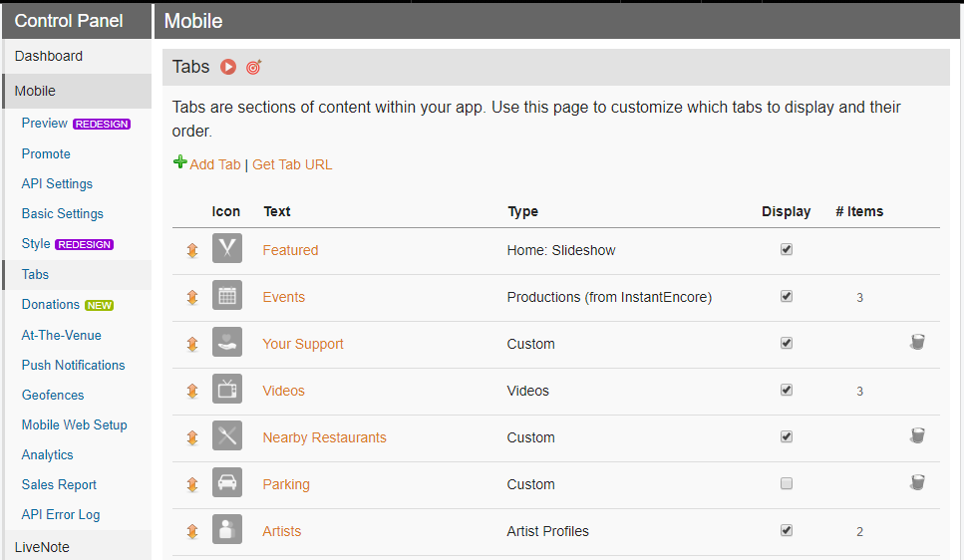Enable the Display checkbox for Parking
The width and height of the screenshot is (964, 560).
787,484
